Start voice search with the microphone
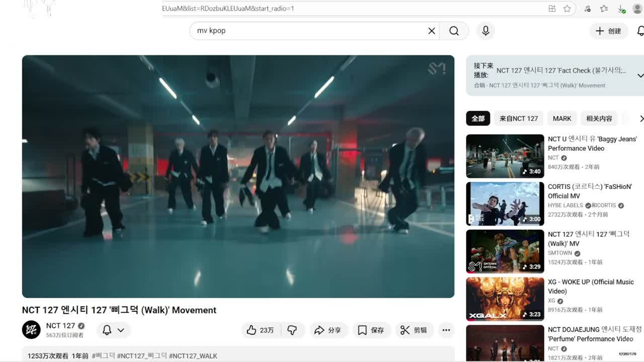Image resolution: width=644 pixels, height=362 pixels. [x=486, y=31]
